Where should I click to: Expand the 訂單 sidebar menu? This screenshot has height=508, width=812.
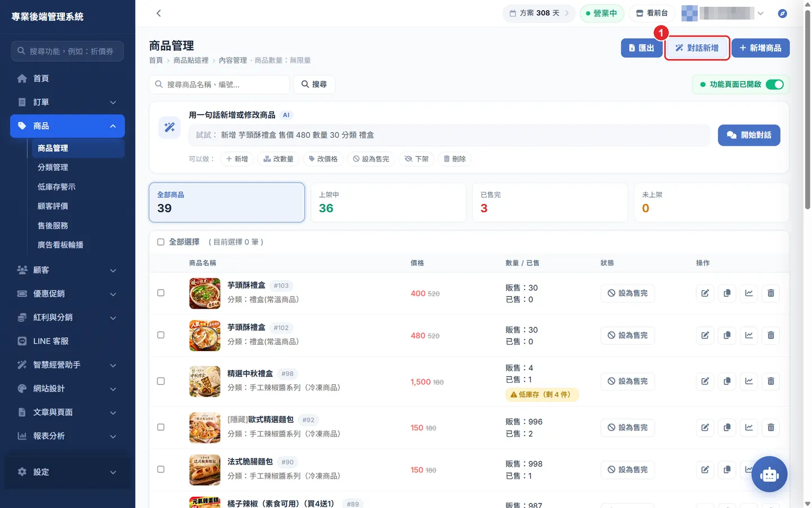(x=68, y=102)
